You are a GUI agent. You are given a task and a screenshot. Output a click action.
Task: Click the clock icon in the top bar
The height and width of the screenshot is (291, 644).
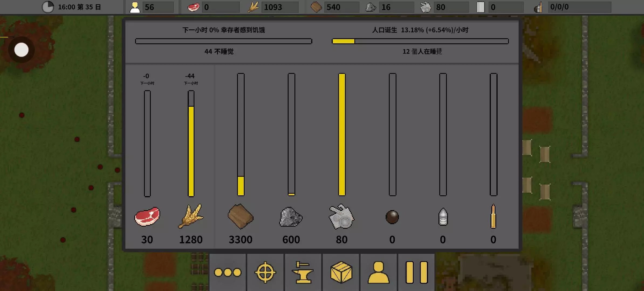tap(48, 7)
